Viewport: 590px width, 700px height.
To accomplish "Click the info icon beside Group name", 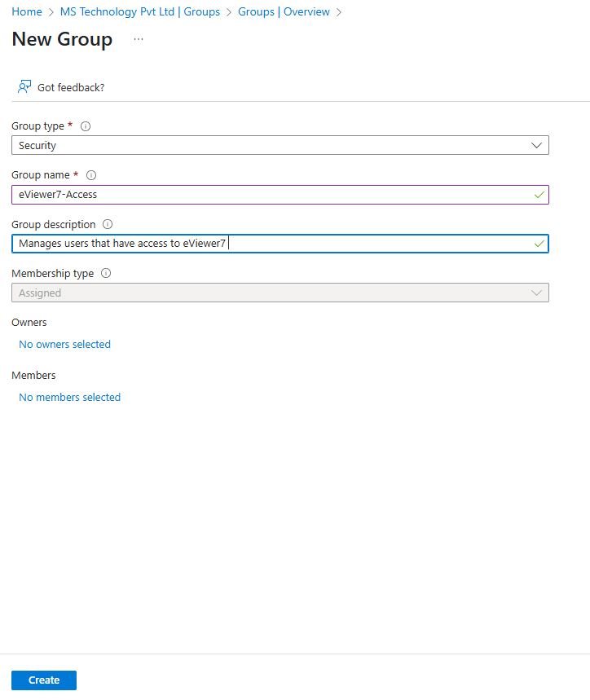I will click(x=90, y=174).
